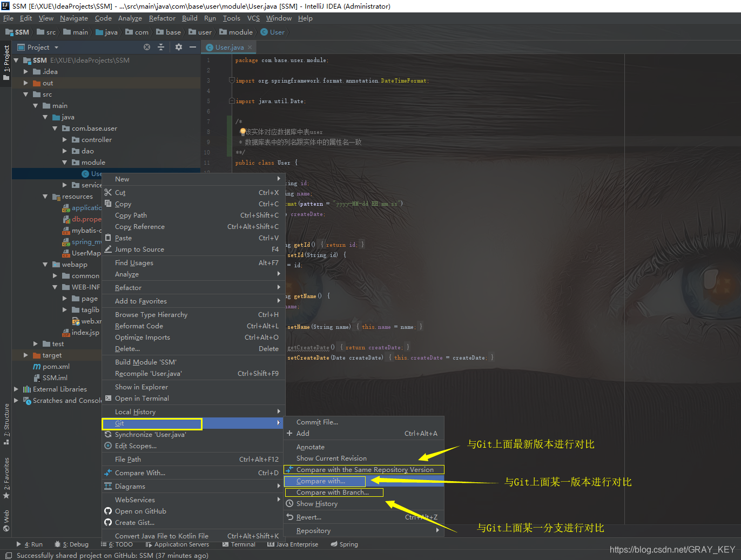Viewport: 741px width, 560px height.
Task: Select Copy from the context menu
Action: 192,204
